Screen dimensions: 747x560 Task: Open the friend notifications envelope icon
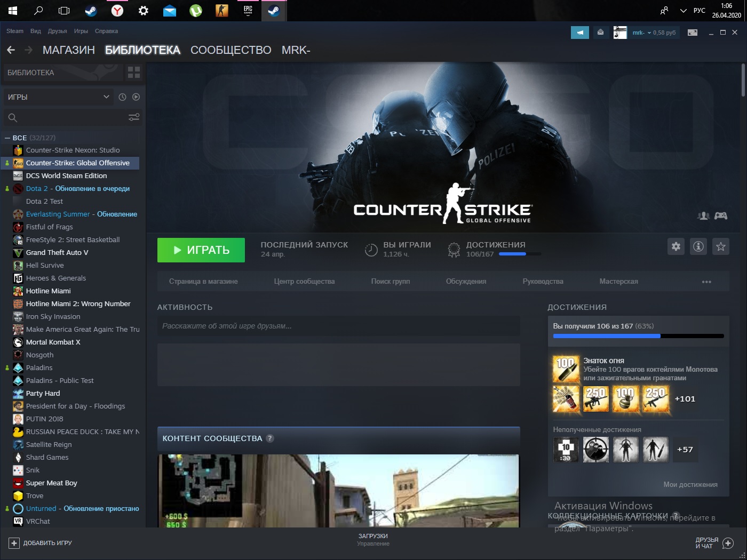(x=600, y=33)
